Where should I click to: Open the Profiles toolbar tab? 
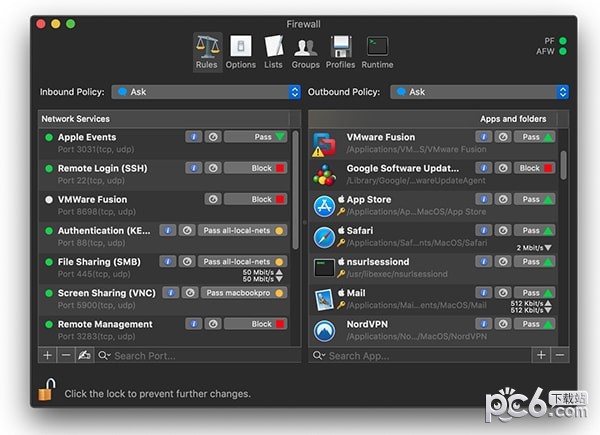[x=341, y=52]
